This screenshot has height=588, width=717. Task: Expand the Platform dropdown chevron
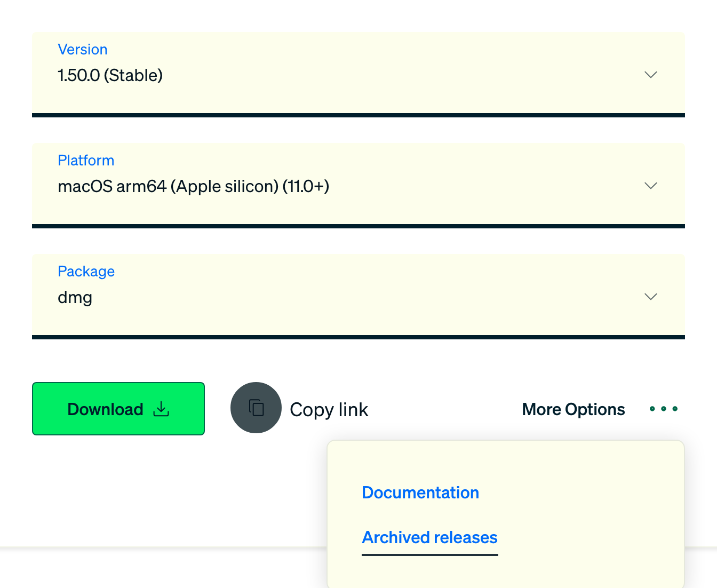(x=651, y=186)
